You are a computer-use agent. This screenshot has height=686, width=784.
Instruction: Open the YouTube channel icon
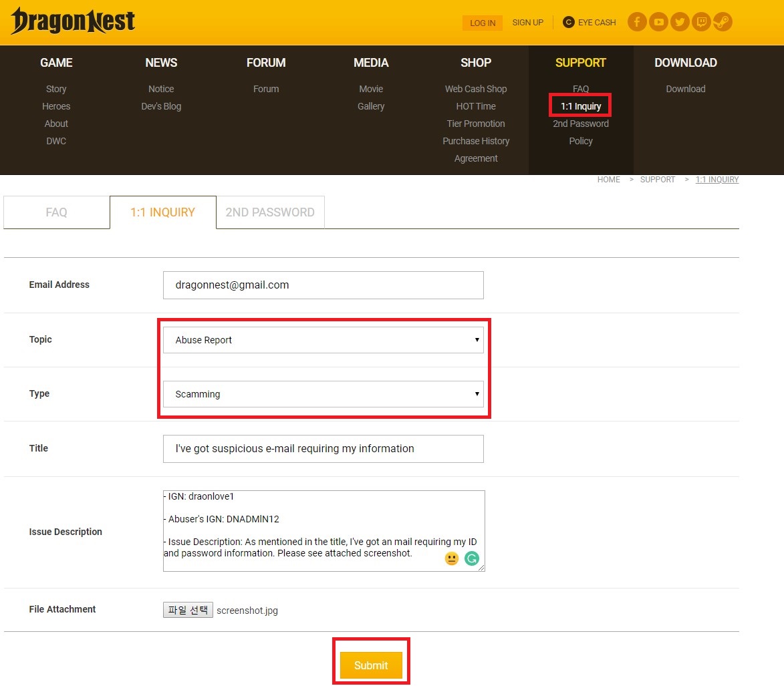point(658,22)
